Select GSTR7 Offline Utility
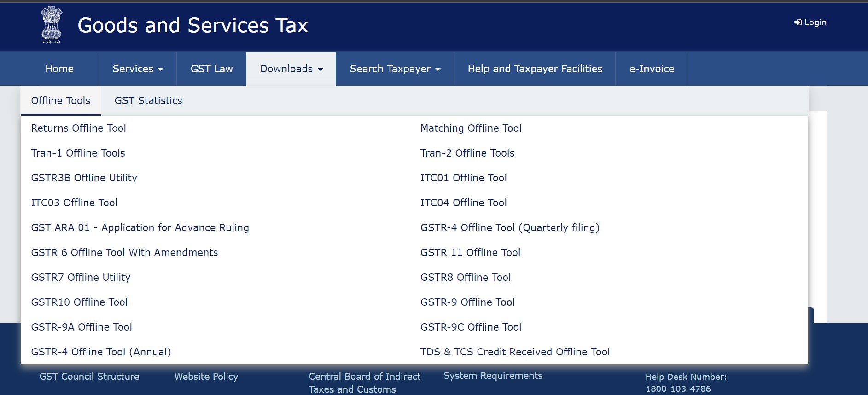 [x=81, y=277]
